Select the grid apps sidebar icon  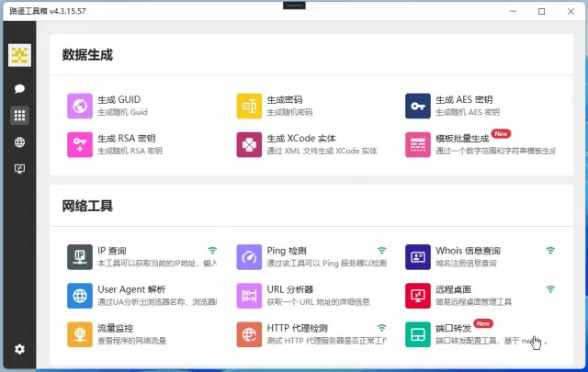[x=19, y=116]
